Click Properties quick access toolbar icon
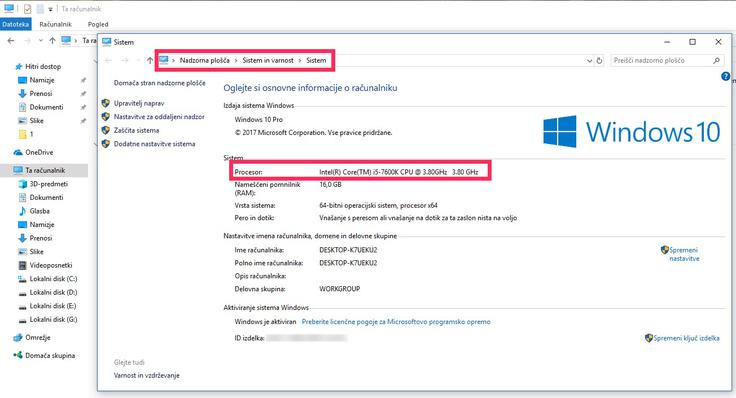Viewport: 736px width, 398px height. pos(27,8)
